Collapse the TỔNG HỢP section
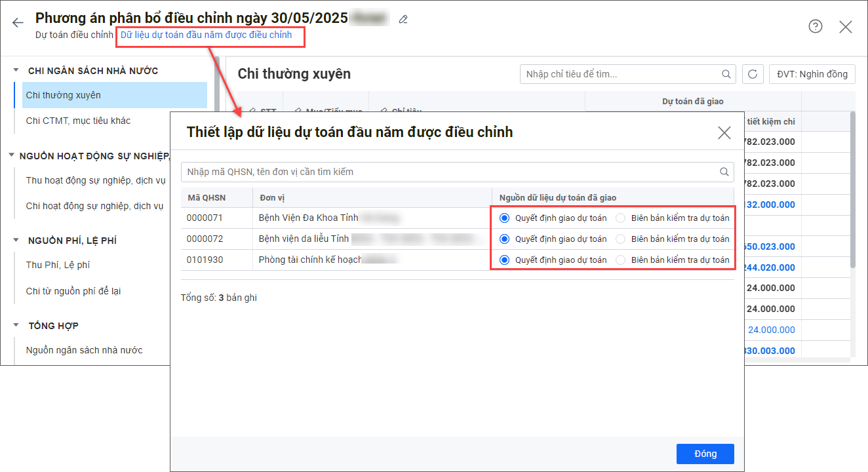Screen dimensions: 868x472 click(16, 325)
